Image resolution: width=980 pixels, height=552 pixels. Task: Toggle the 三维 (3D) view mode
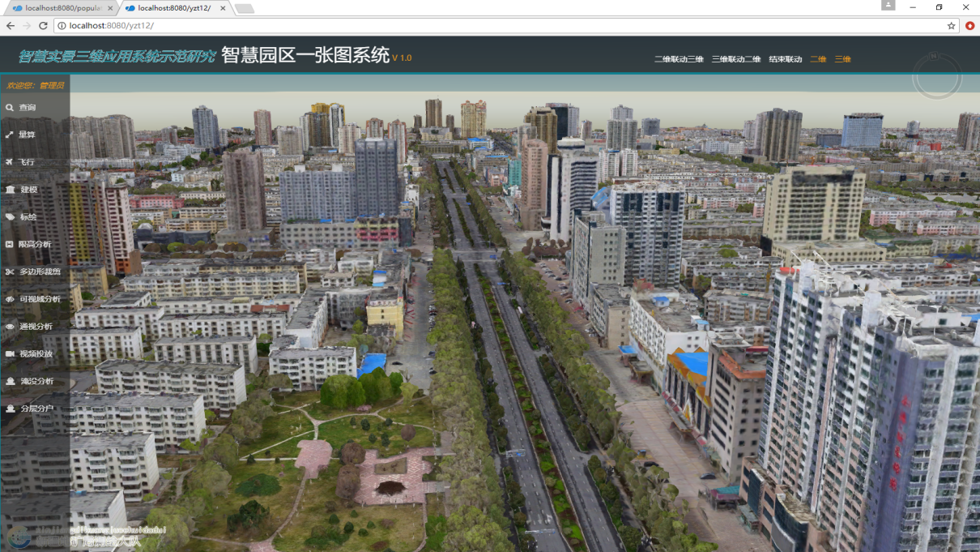tap(842, 58)
